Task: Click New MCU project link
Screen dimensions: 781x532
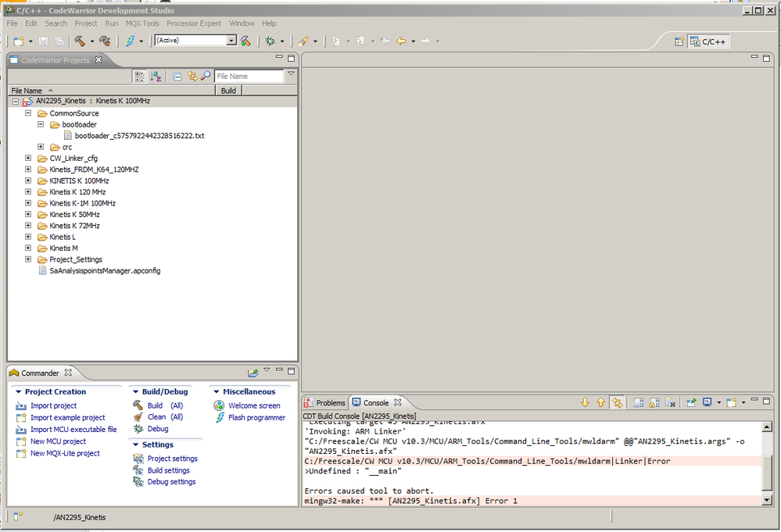Action: (x=58, y=441)
